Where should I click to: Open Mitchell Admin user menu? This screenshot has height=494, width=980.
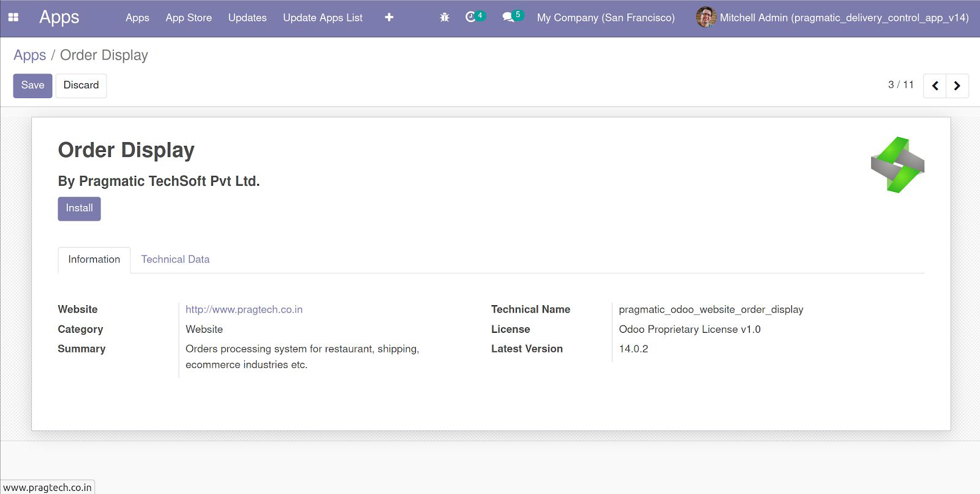point(832,18)
